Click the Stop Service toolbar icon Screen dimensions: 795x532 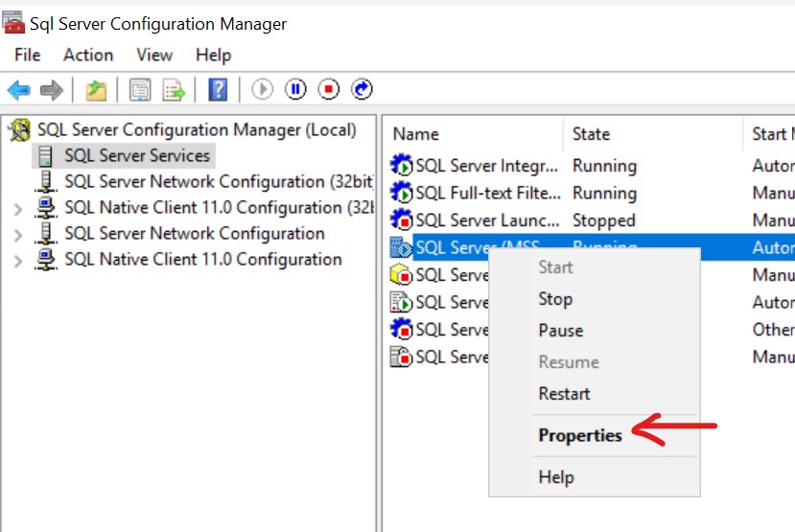coord(329,90)
